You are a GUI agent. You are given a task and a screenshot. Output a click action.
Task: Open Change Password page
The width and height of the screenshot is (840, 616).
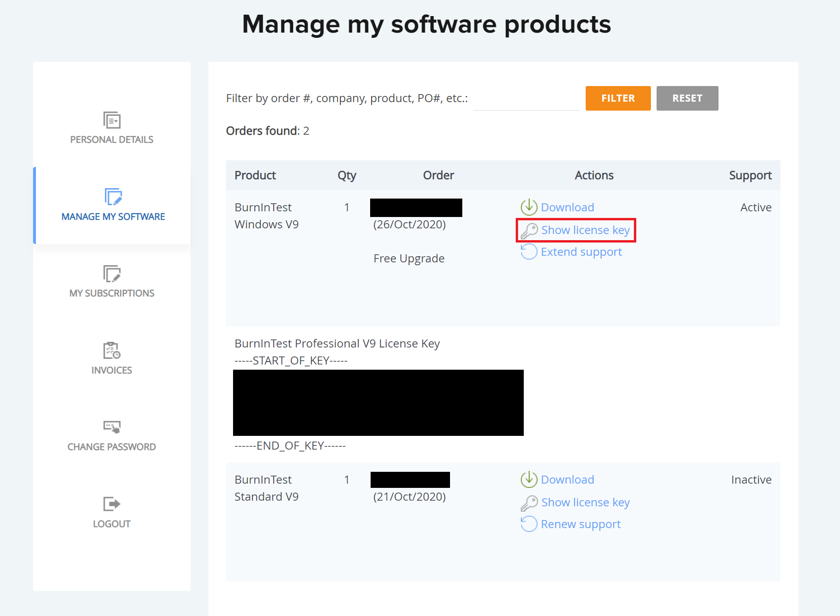click(x=112, y=447)
